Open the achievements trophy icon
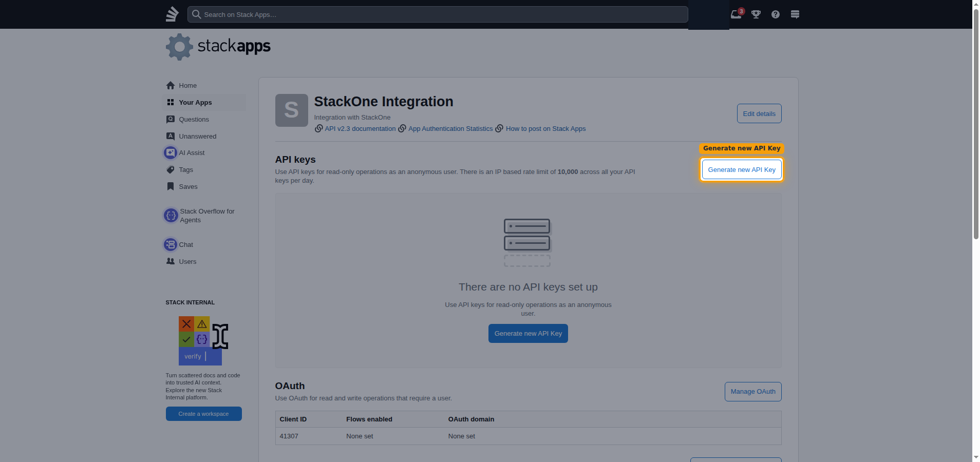This screenshot has height=462, width=980. click(x=756, y=14)
